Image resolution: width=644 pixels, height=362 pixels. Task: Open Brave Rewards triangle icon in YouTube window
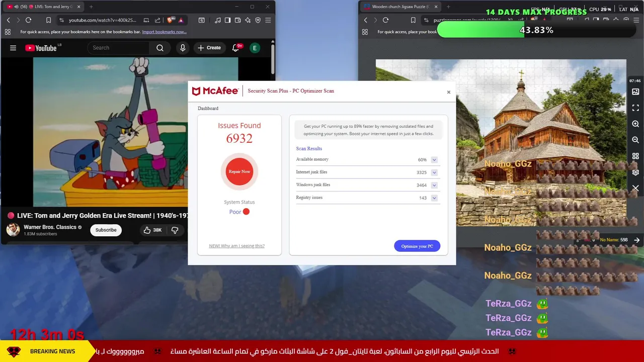(181, 20)
